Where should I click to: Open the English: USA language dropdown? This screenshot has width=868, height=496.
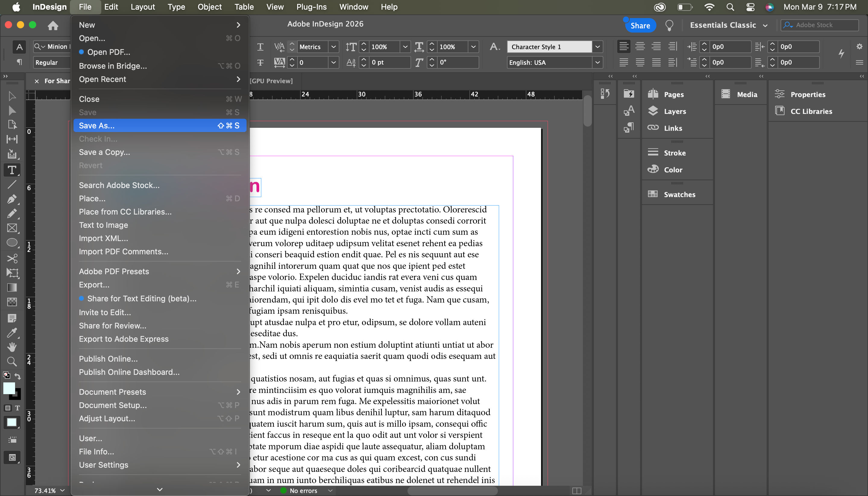(597, 62)
